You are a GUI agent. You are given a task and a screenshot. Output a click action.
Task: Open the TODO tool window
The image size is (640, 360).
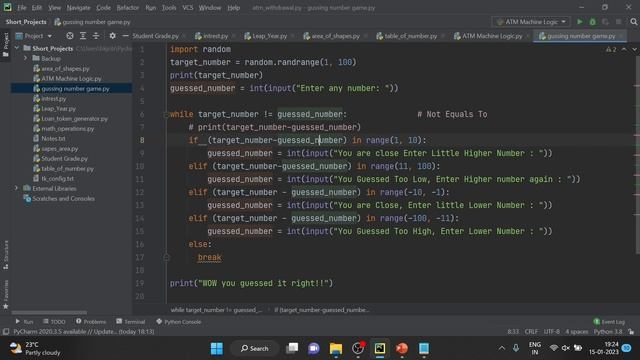pyautogui.click(x=54, y=322)
